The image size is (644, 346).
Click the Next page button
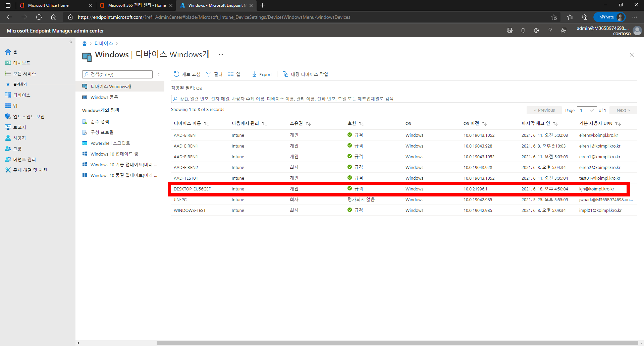tap(623, 110)
